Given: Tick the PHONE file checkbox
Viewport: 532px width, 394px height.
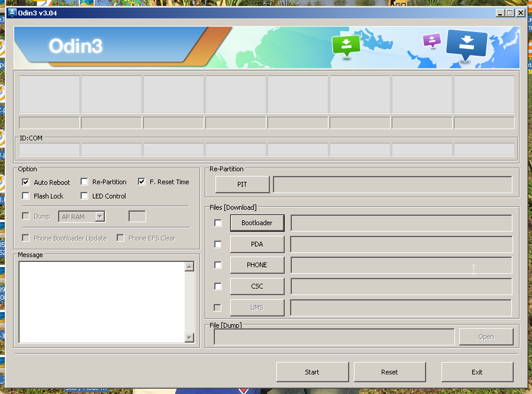Looking at the screenshot, I should pos(218,265).
